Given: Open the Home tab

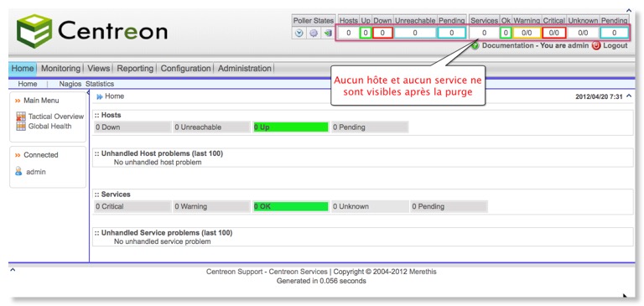Looking at the screenshot, I should tap(23, 69).
